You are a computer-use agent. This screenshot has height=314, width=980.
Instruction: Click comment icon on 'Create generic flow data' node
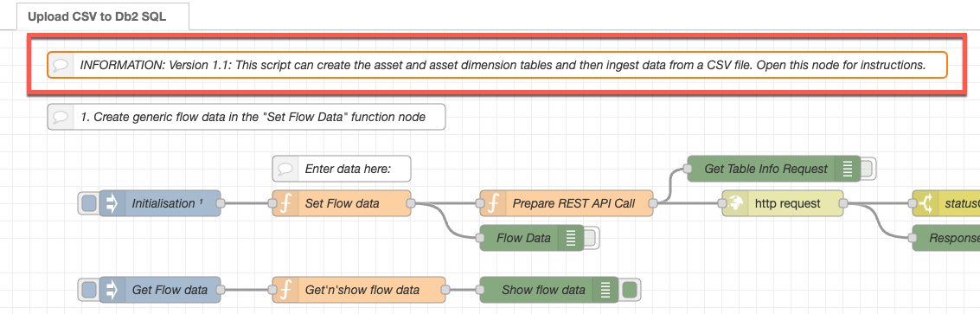pyautogui.click(x=60, y=117)
